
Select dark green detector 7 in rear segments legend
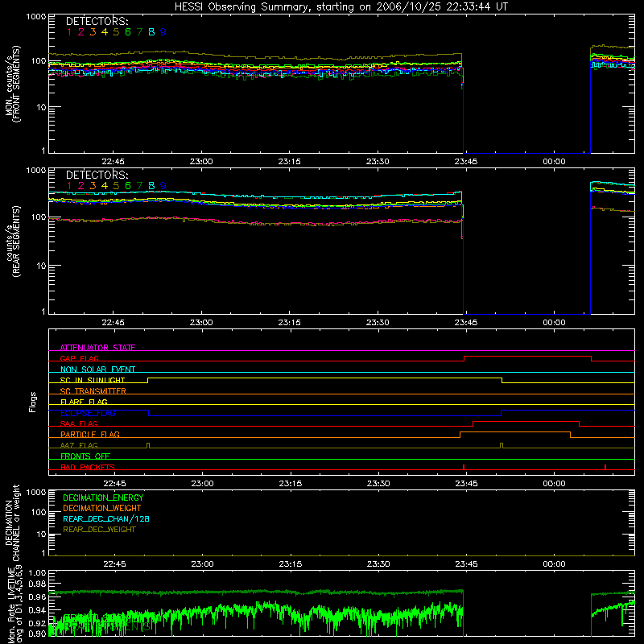pyautogui.click(x=139, y=186)
